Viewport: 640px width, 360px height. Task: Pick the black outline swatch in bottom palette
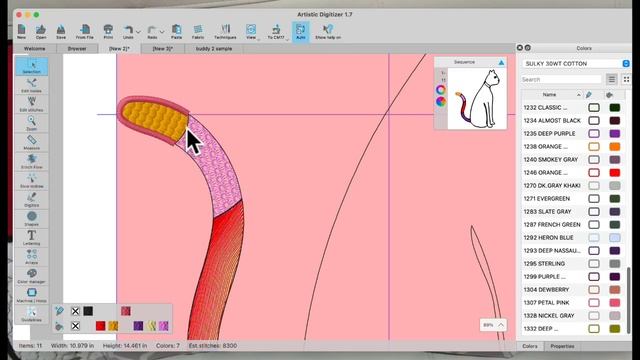point(88,311)
